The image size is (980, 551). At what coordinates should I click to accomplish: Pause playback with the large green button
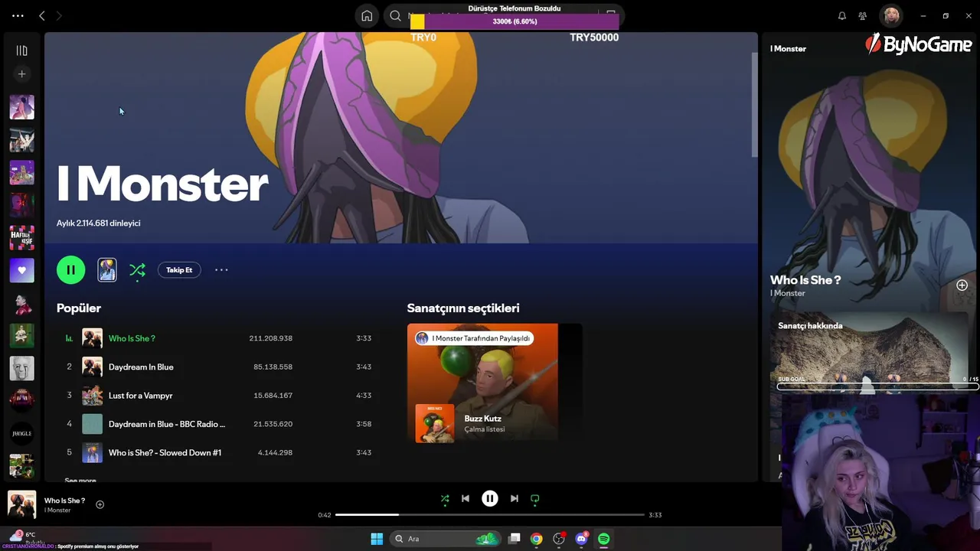pyautogui.click(x=70, y=269)
